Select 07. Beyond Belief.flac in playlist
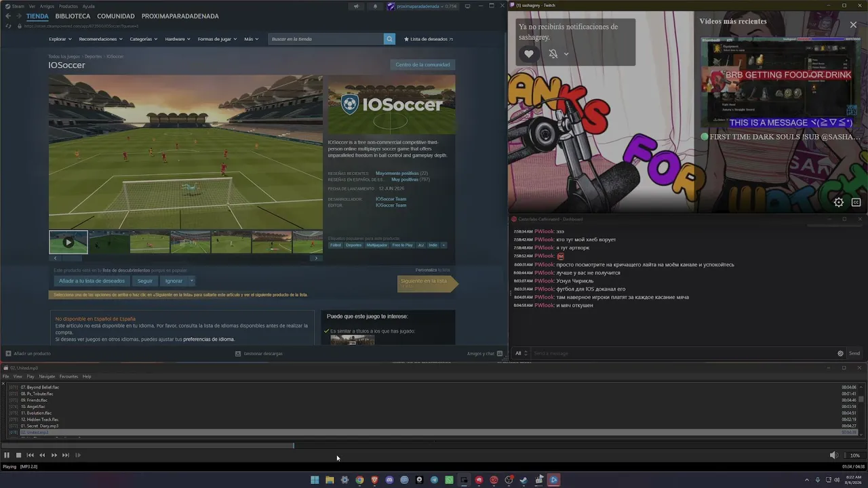Screen dimensions: 868x488 tap(40, 387)
